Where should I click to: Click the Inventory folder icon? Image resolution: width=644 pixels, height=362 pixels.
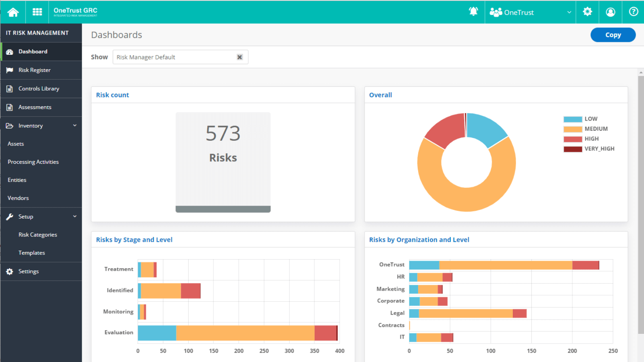(10, 126)
